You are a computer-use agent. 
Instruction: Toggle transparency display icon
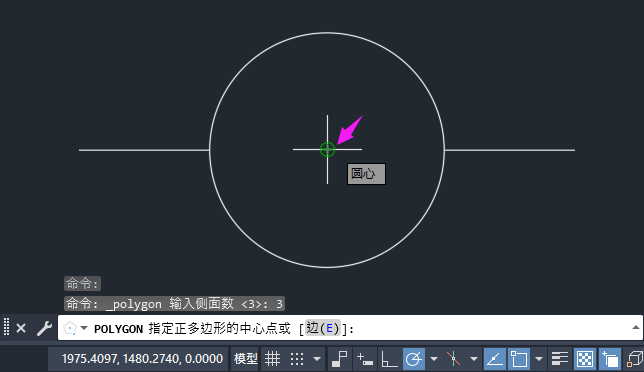(584, 359)
